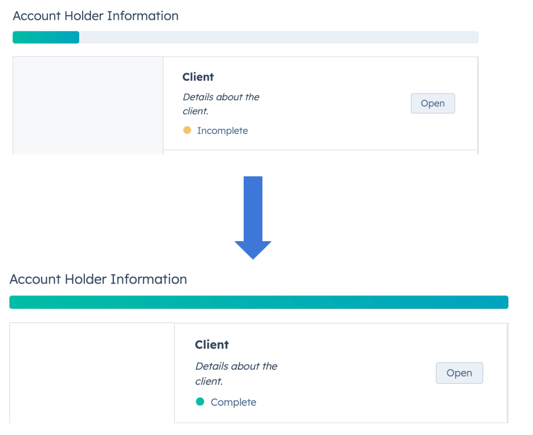Click the description text above the Complete status

click(236, 373)
